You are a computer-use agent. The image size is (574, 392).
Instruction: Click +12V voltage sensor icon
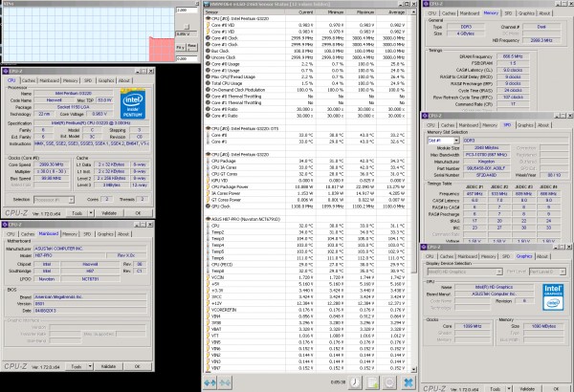tap(208, 303)
